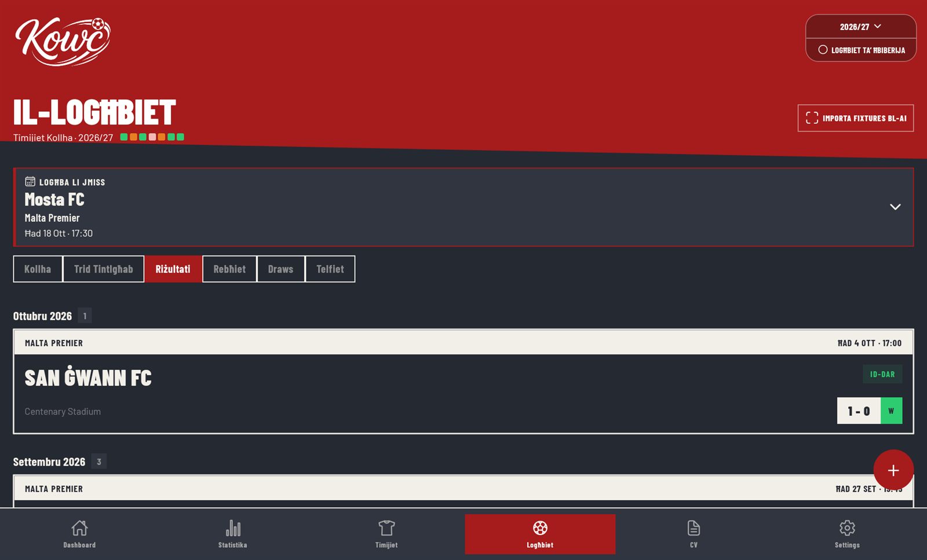Click the count badge 3 beside Settembru
Screen dimensions: 927x560
pos(99,462)
